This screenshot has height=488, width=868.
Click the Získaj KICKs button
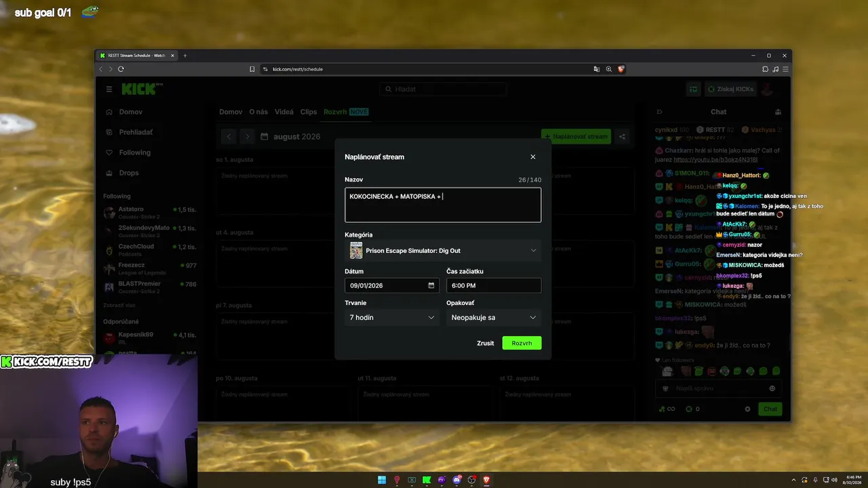730,89
